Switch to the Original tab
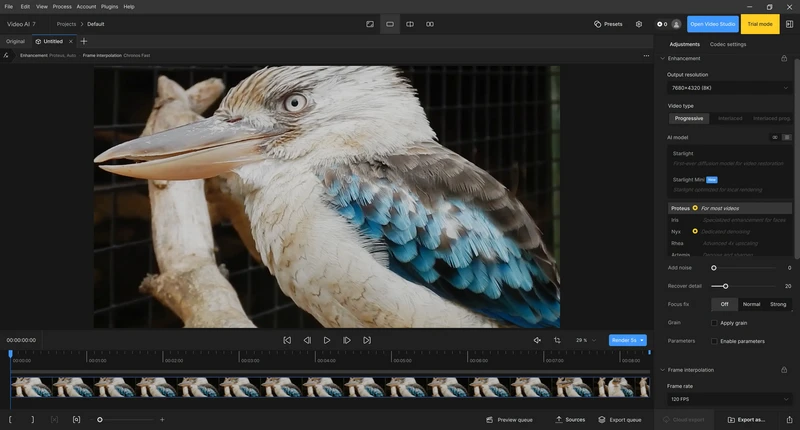This screenshot has height=430, width=800. click(x=15, y=41)
